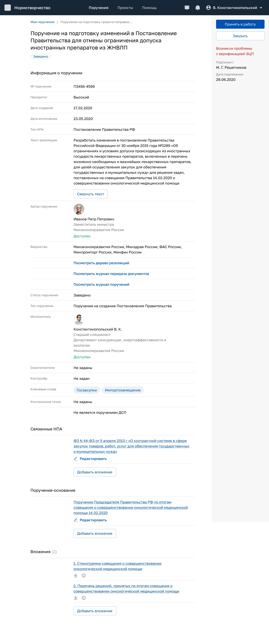Click the pencil icon under the ФЗ N 44-ФЗ link
This screenshot has height=644, width=269.
[x=76, y=459]
